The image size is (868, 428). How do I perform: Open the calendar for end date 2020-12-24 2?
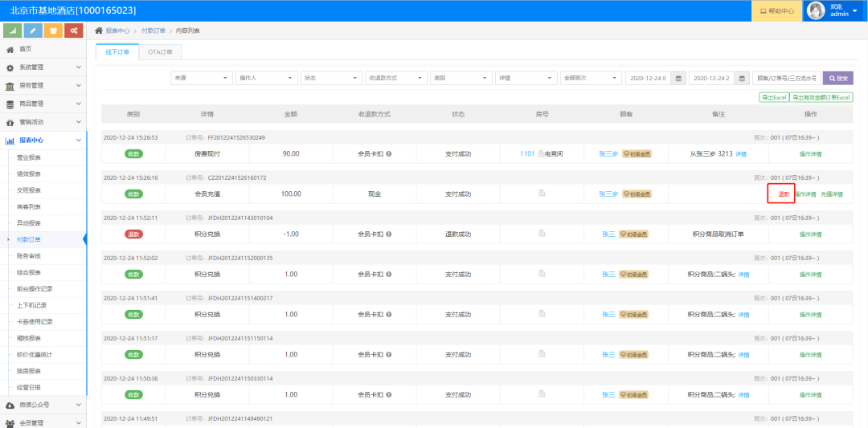pos(743,78)
